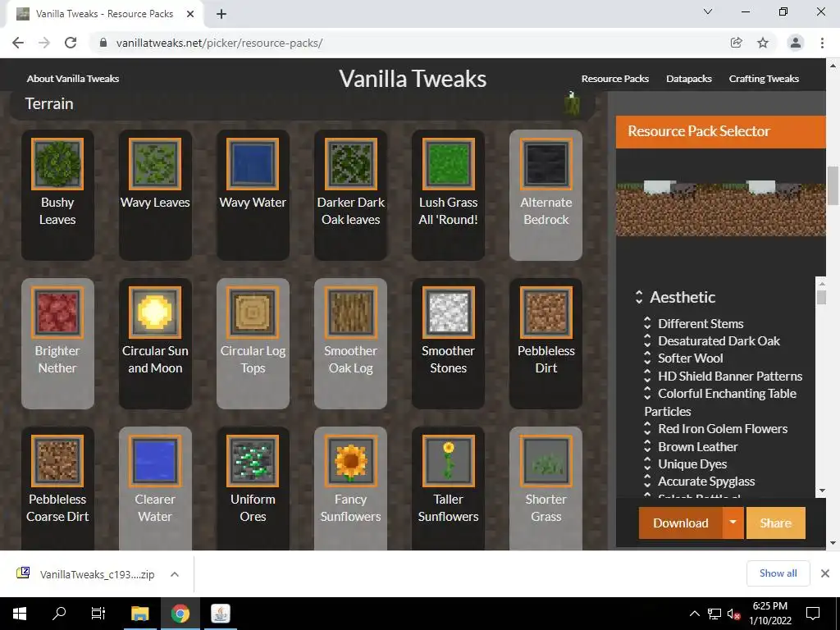Click the Brighter Nether block icon

[57, 313]
